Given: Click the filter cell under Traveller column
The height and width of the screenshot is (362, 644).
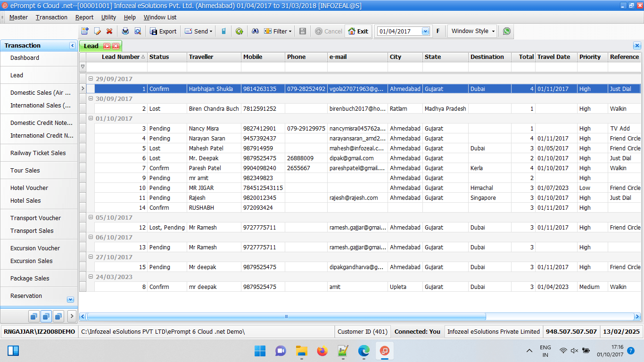Looking at the screenshot, I should point(214,67).
